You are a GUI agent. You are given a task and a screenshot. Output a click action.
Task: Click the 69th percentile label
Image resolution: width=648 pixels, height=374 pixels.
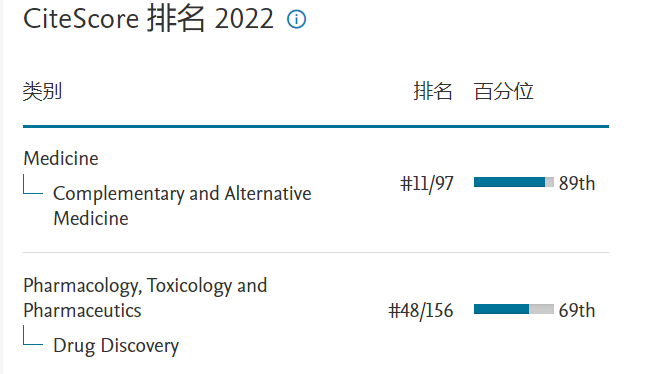pyautogui.click(x=577, y=311)
